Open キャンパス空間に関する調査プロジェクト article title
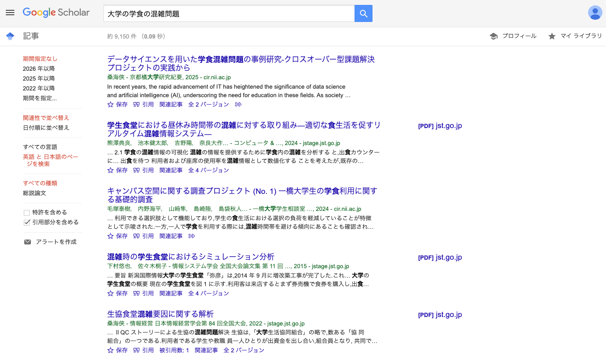This screenshot has height=364, width=606. [242, 195]
